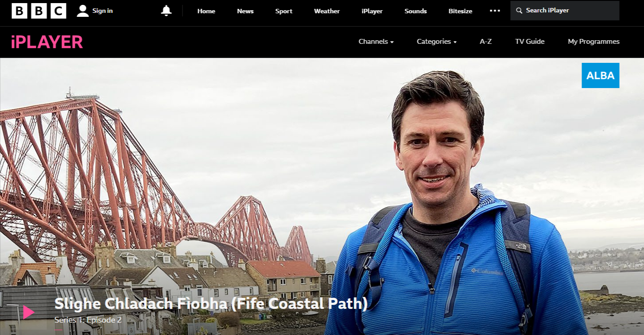
Task: Click the Sign in account icon
Action: tap(83, 11)
